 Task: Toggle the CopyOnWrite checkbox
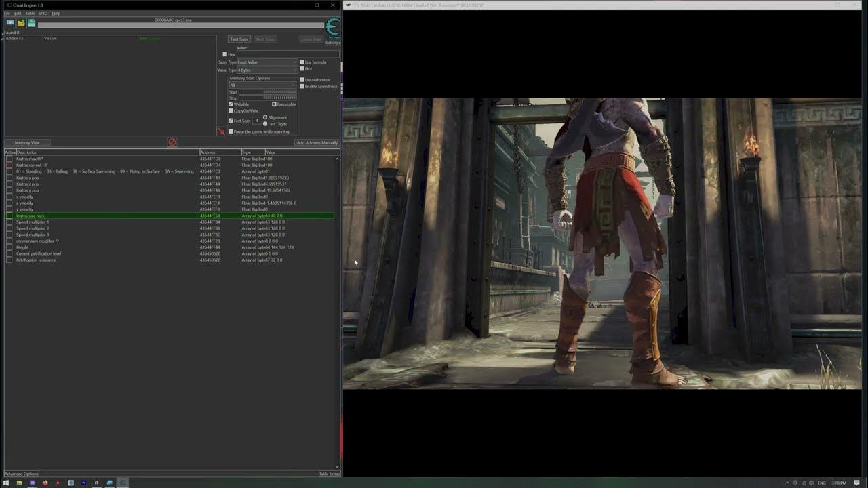point(231,110)
